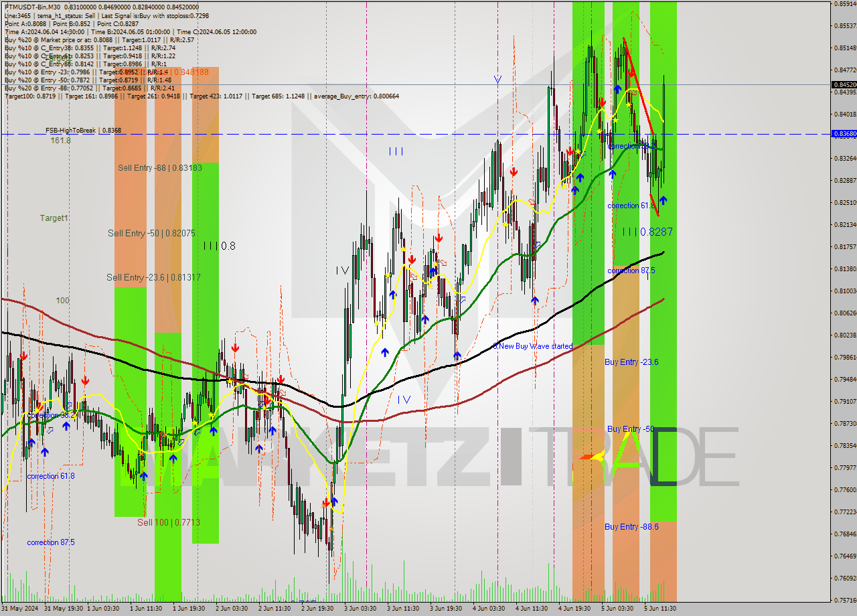Click the '31 May 2024' time axis label
The height and width of the screenshot is (616, 857).
19,609
